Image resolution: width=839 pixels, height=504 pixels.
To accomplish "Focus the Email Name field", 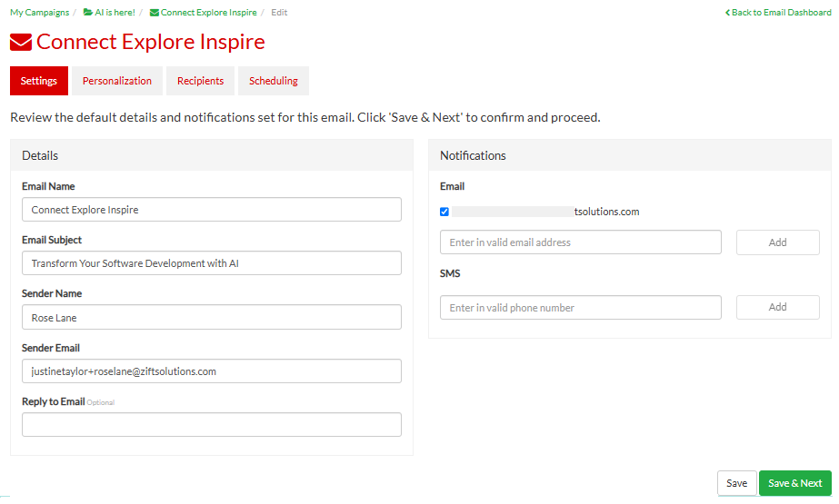I will click(x=212, y=210).
